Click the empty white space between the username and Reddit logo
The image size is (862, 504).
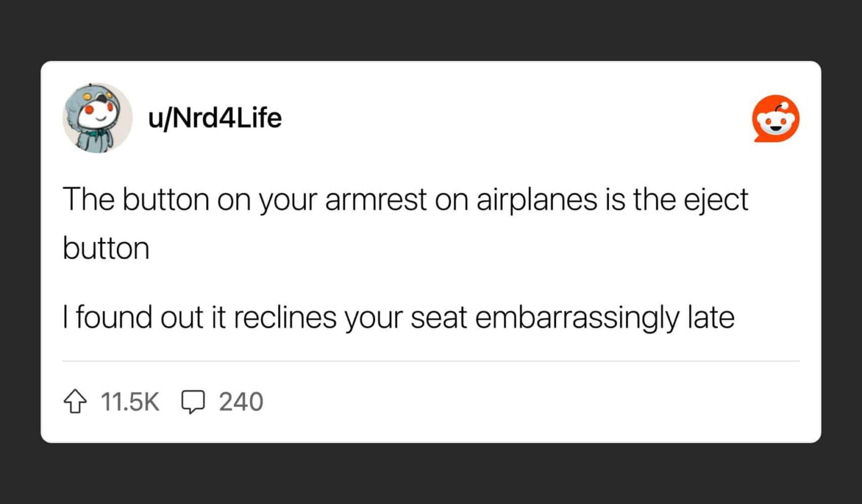coord(517,118)
